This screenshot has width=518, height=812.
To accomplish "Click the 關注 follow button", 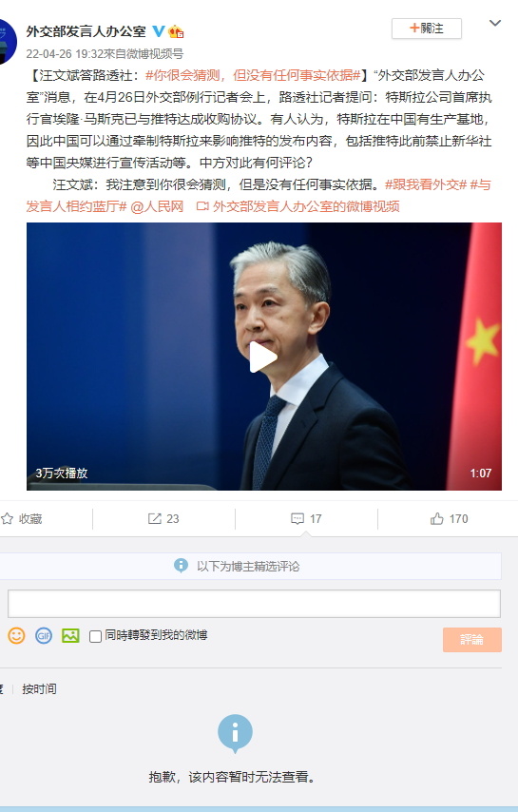I will (x=427, y=28).
